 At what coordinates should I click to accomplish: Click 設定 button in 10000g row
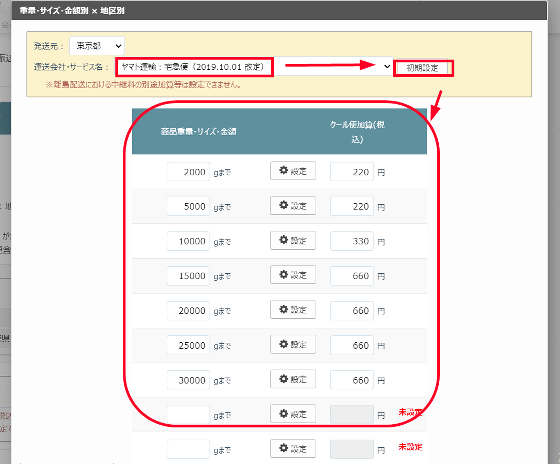(293, 240)
